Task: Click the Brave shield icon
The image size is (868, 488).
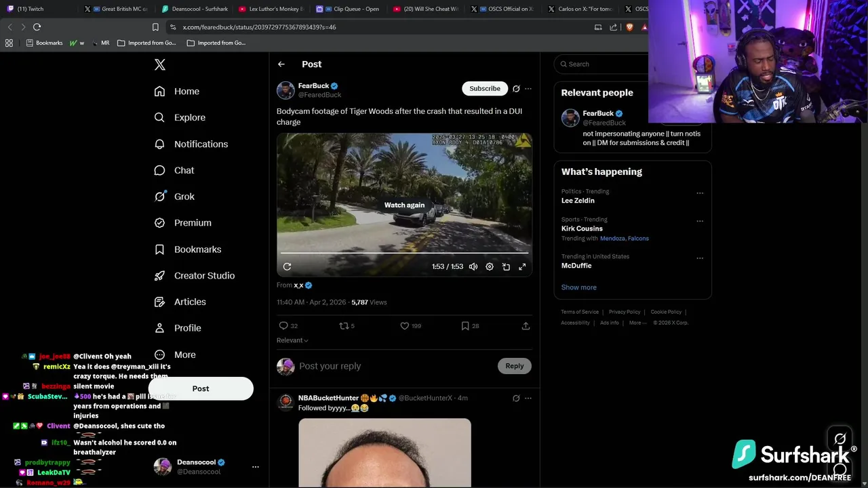Action: coord(629,27)
